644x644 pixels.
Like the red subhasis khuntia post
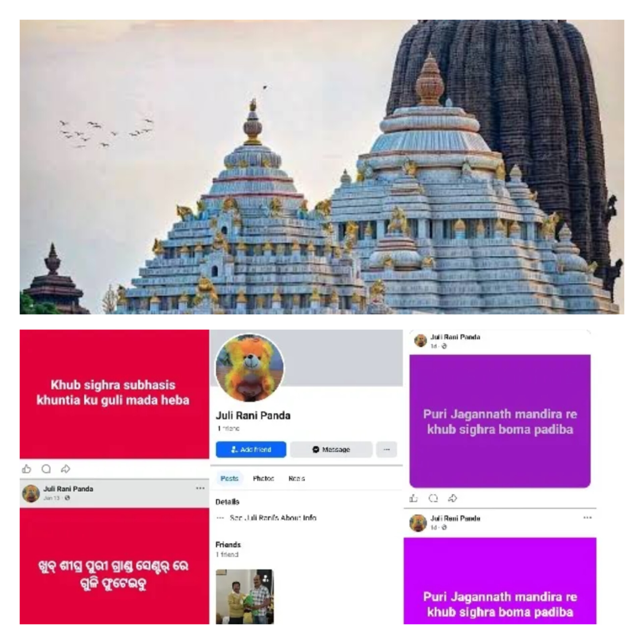click(x=26, y=469)
